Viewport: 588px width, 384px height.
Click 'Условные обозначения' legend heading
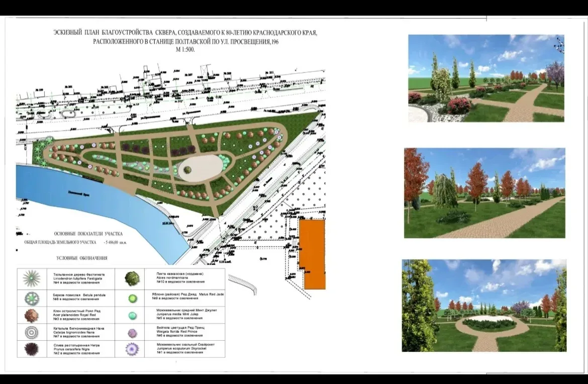point(82,258)
